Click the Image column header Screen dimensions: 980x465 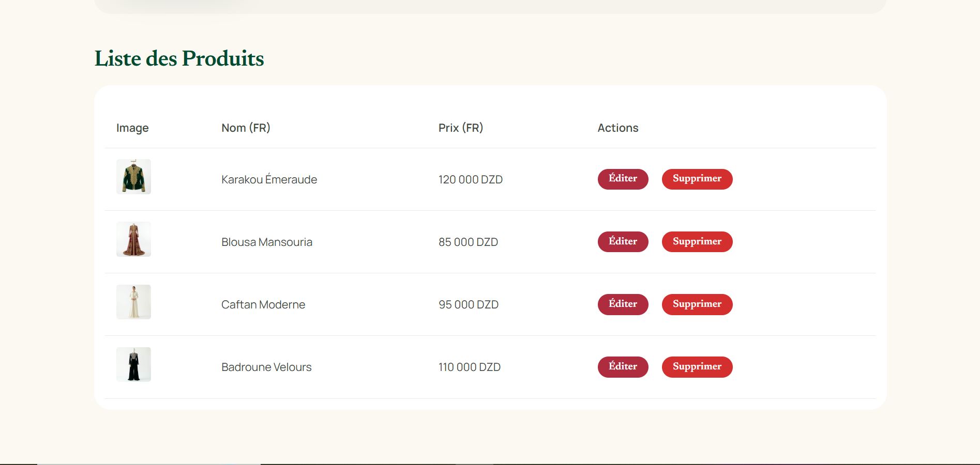click(132, 128)
